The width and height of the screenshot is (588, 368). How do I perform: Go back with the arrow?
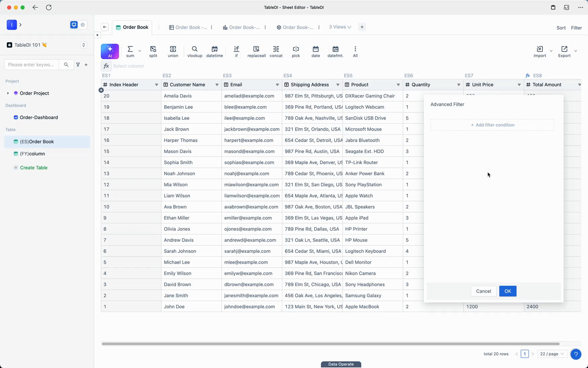(35, 7)
